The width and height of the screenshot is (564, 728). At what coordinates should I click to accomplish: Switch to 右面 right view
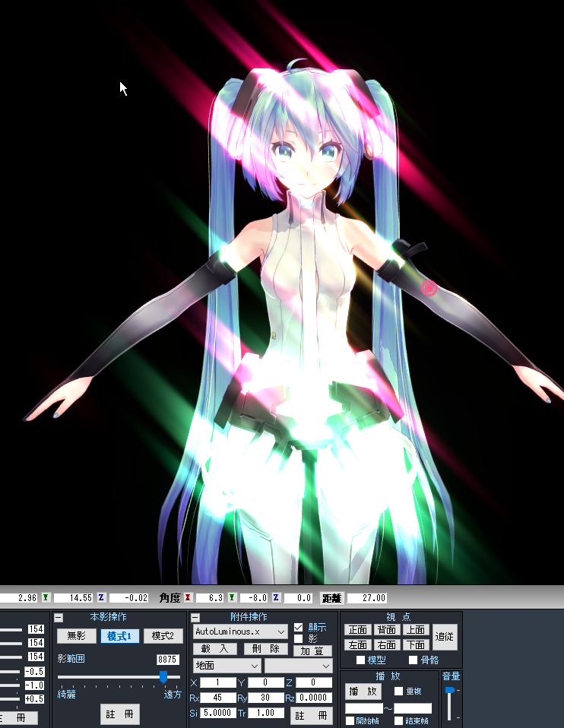tap(387, 644)
